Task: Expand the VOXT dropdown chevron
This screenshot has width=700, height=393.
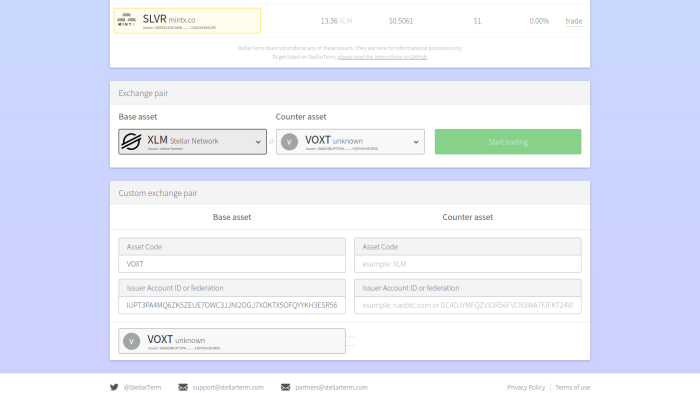Action: 416,142
